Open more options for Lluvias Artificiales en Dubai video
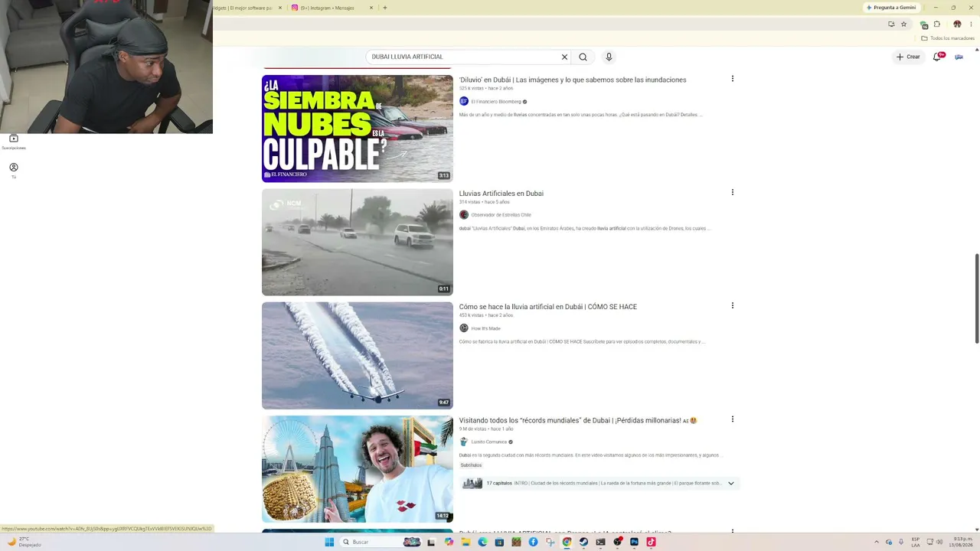 pyautogui.click(x=733, y=192)
